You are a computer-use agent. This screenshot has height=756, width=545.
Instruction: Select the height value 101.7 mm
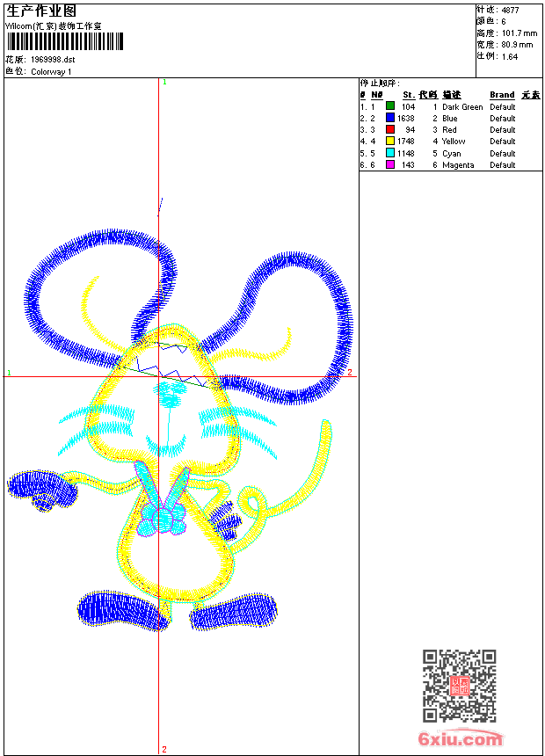pyautogui.click(x=520, y=33)
